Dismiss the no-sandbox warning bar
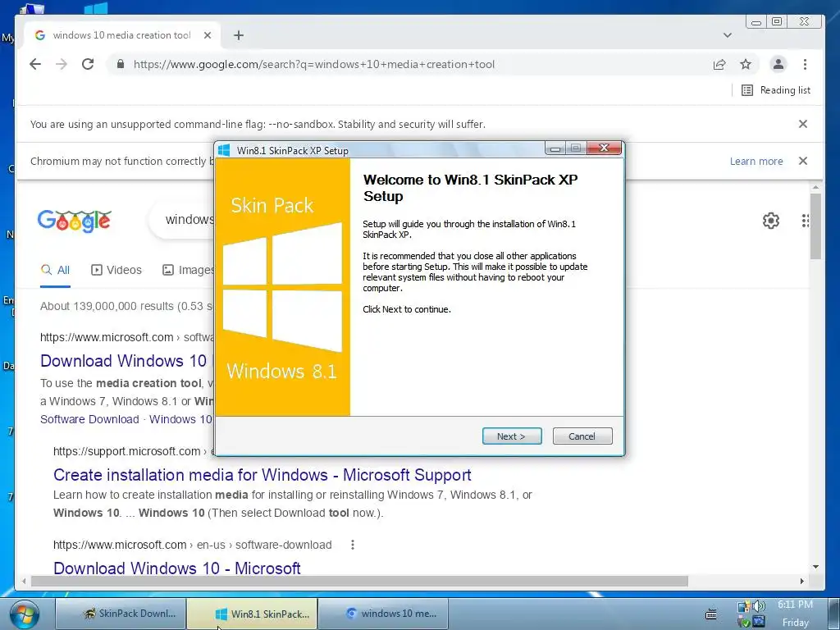This screenshot has height=630, width=840. pyautogui.click(x=802, y=124)
